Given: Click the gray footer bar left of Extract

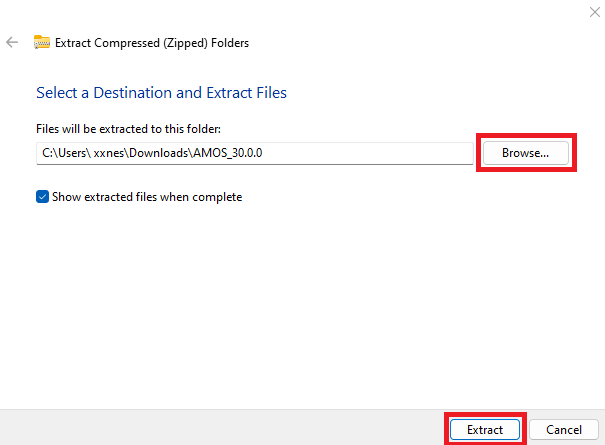Looking at the screenshot, I should coord(220,428).
